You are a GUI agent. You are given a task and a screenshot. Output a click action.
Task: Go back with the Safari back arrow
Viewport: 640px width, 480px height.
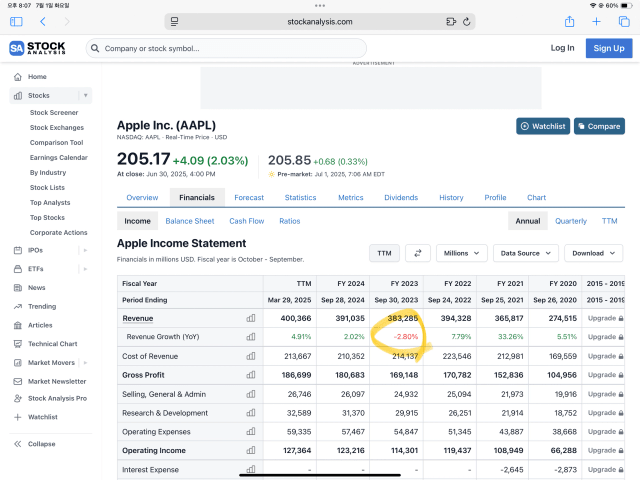coord(43,22)
